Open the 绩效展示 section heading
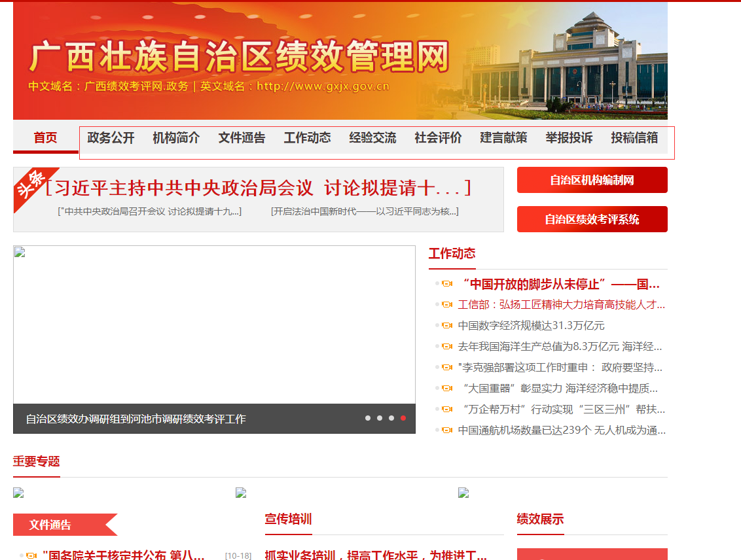This screenshot has width=741, height=560. coord(540,519)
